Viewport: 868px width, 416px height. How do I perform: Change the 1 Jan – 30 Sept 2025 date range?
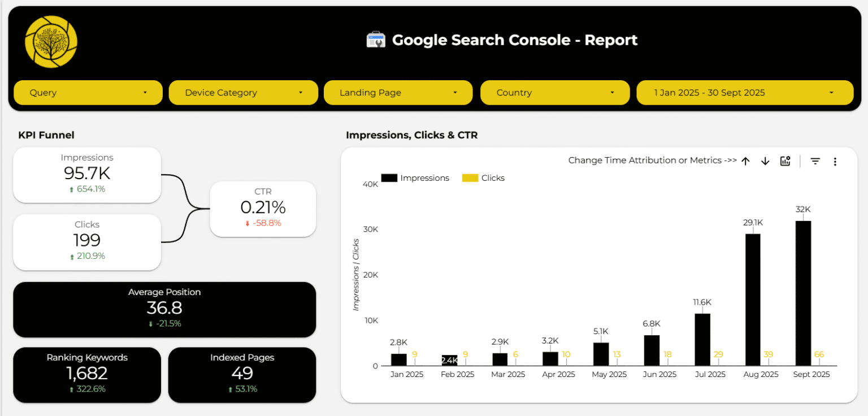(744, 93)
